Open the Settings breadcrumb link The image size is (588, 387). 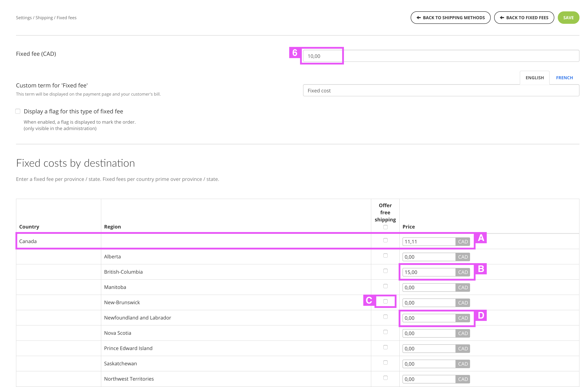click(x=24, y=18)
